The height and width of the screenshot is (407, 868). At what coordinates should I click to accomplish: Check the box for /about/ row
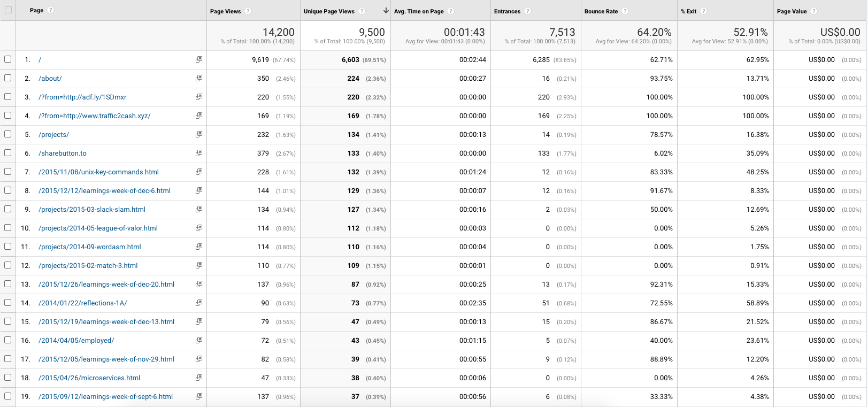(x=8, y=78)
